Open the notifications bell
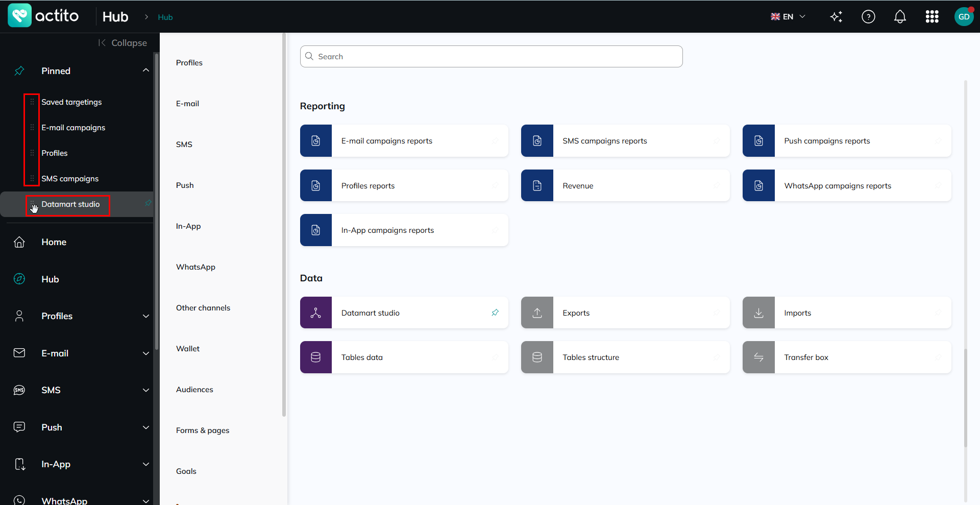980x505 pixels. tap(900, 17)
